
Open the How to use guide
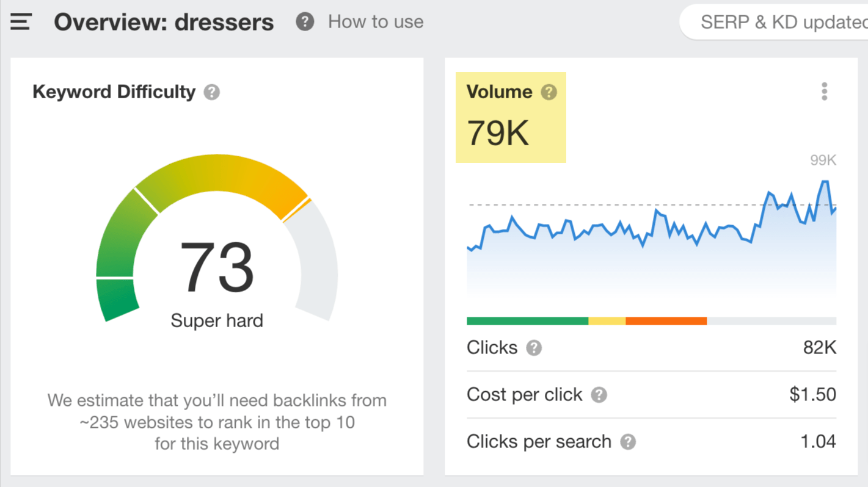[376, 21]
